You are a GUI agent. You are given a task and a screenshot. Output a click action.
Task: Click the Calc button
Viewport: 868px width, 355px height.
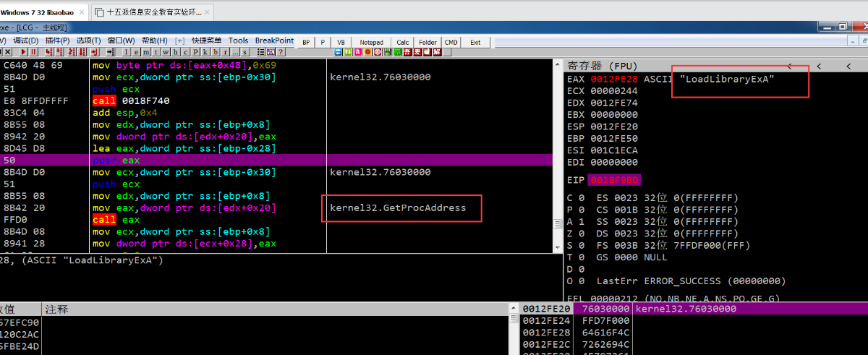point(403,42)
